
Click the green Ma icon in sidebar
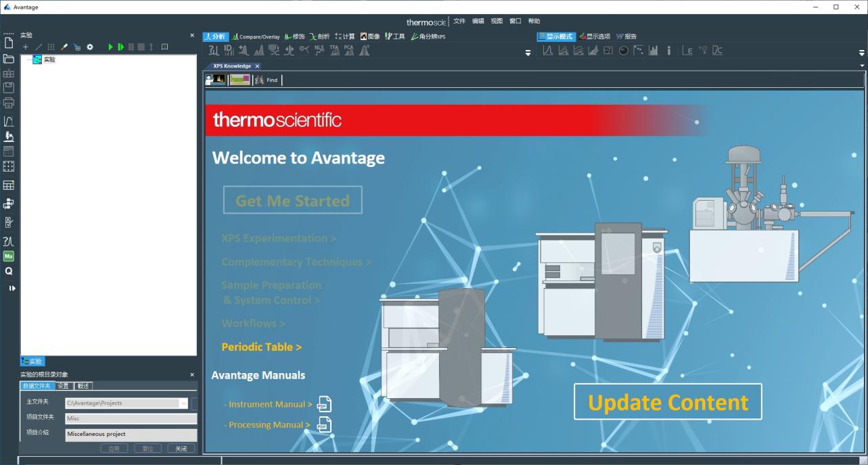tap(9, 256)
